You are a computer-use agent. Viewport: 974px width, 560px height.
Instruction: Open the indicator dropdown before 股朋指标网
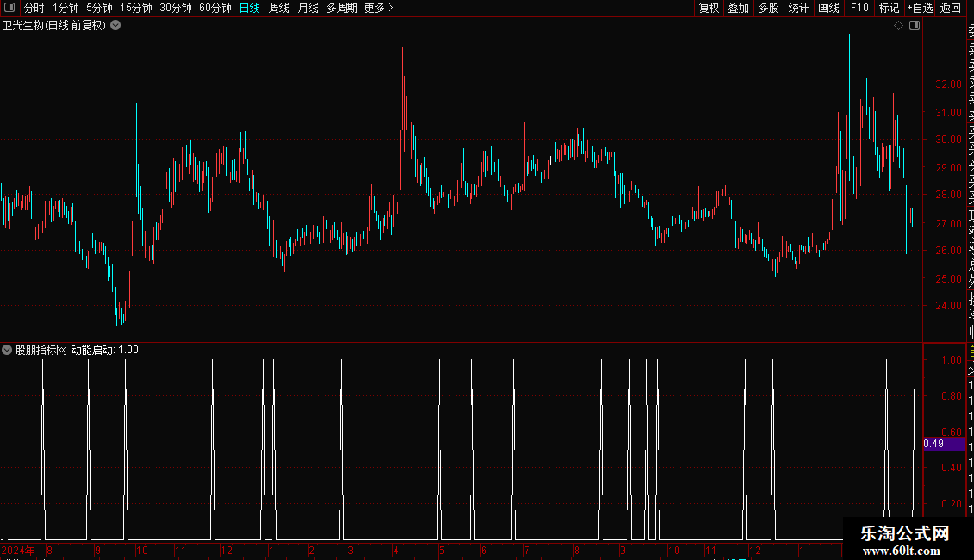[x=7, y=350]
